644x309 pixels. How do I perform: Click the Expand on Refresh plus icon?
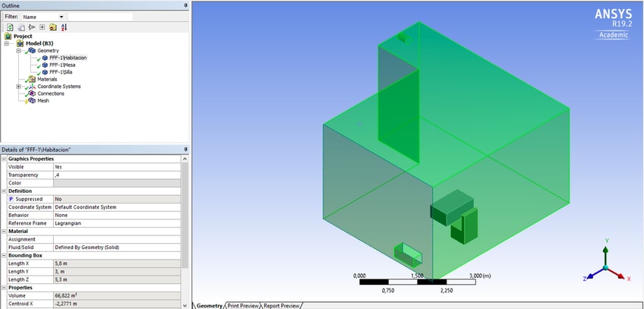pos(43,27)
